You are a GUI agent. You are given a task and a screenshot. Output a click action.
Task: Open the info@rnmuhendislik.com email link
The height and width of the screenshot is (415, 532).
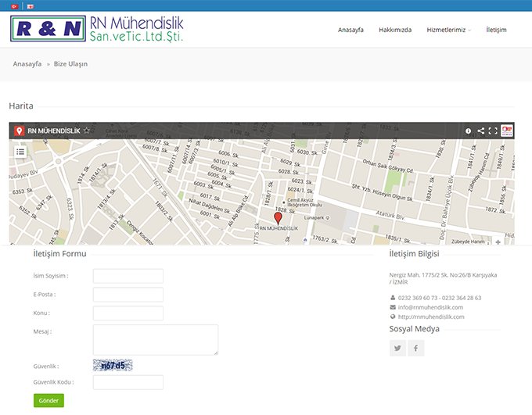coord(430,307)
